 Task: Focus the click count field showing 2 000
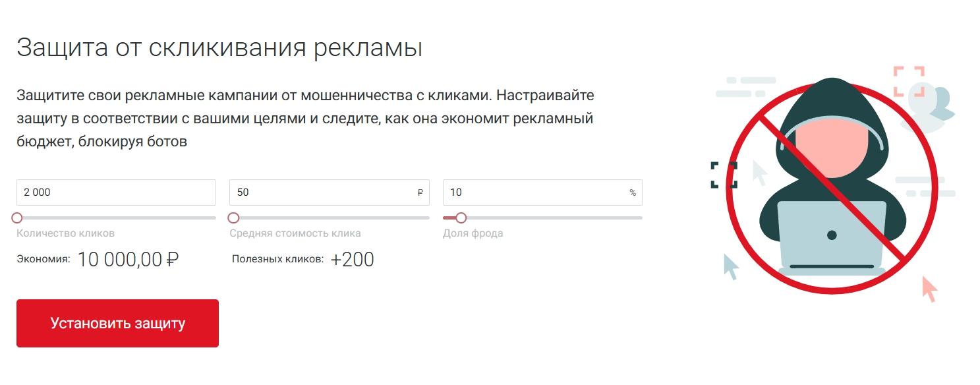point(116,192)
